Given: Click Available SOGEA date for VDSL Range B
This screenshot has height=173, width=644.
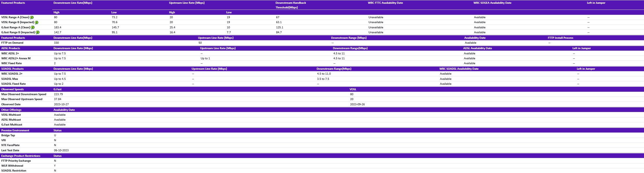Looking at the screenshot, I should (x=480, y=22).
